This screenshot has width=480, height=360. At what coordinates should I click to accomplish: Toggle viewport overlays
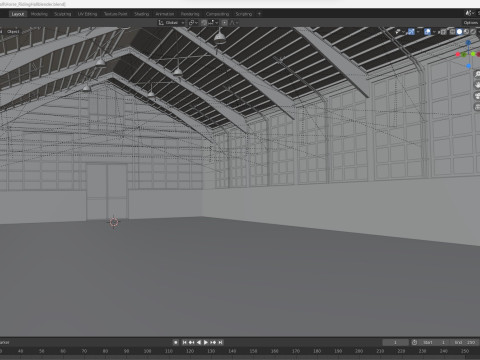tap(427, 32)
